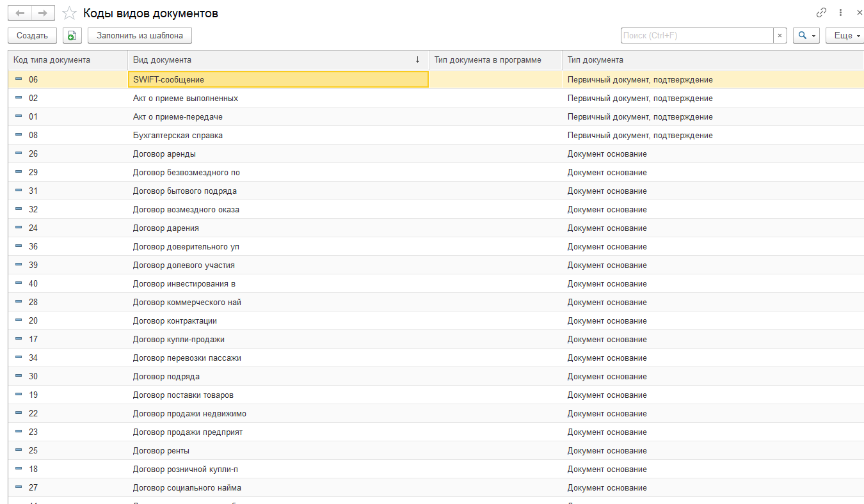This screenshot has width=864, height=504.
Task: Close the Коды видов документов form
Action: click(859, 13)
